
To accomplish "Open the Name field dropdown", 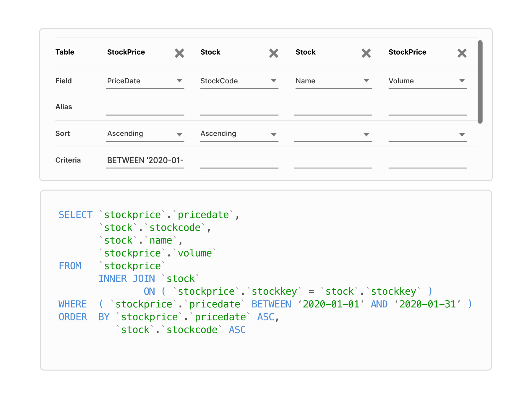I will 334,81.
